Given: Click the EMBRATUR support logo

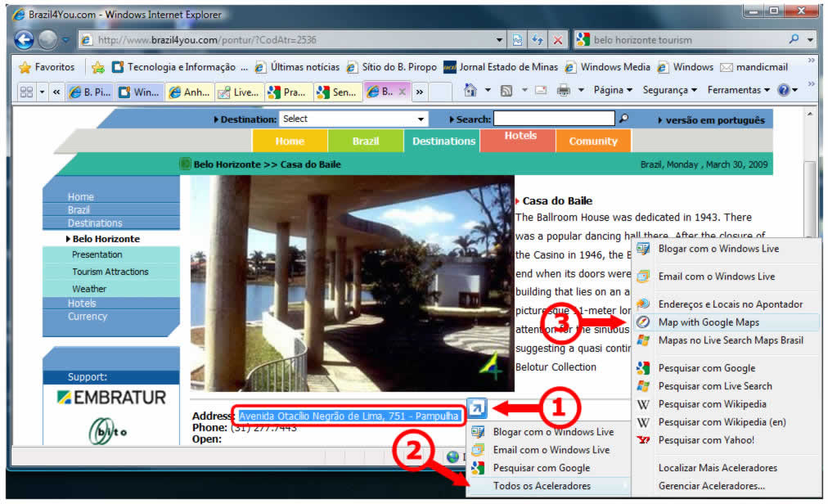Looking at the screenshot, I should (x=111, y=397).
